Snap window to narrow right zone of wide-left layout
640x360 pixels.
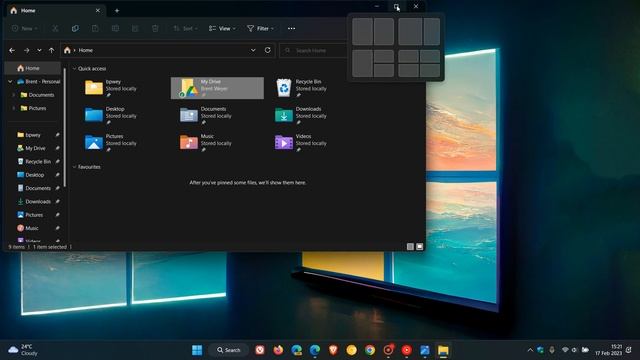pos(432,31)
